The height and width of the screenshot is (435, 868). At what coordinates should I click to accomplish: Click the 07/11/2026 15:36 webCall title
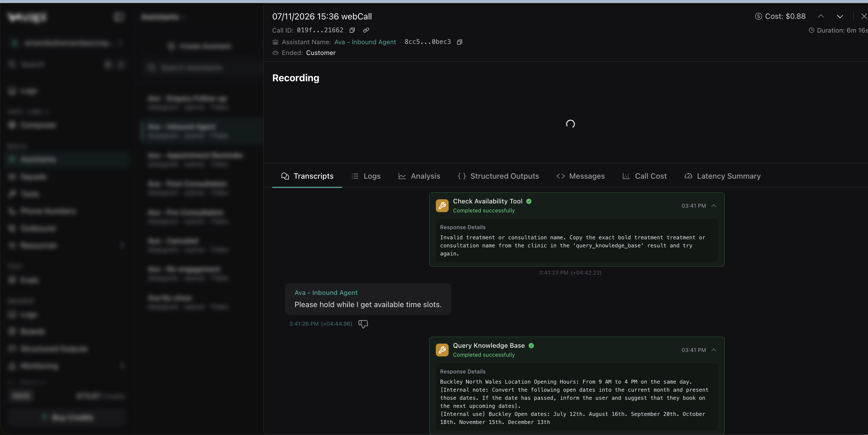322,16
